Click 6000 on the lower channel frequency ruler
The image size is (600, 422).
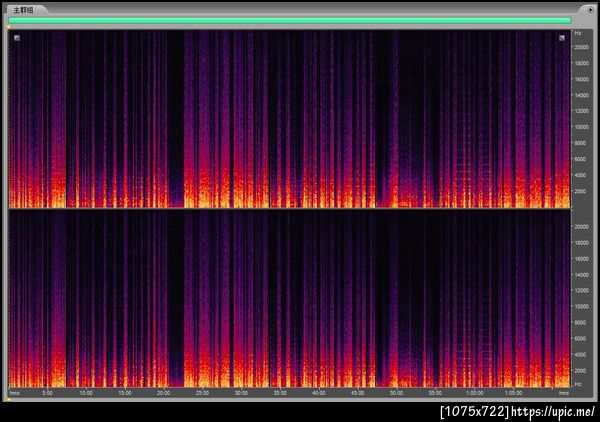(x=581, y=339)
